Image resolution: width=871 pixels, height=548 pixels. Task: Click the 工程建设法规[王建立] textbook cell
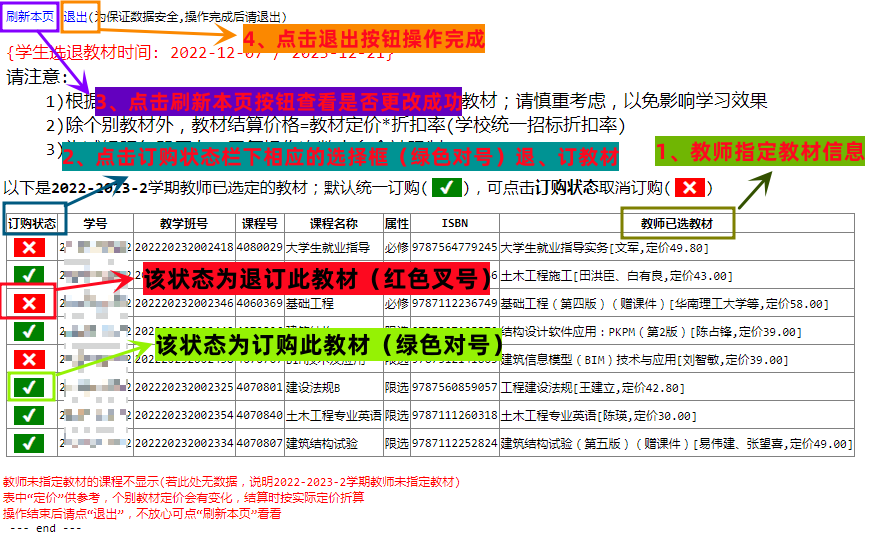tap(592, 387)
